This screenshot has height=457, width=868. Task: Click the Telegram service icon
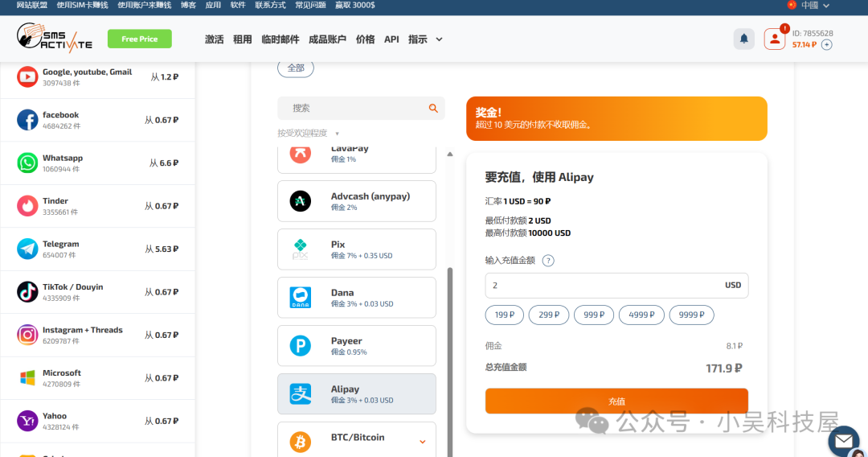point(27,249)
